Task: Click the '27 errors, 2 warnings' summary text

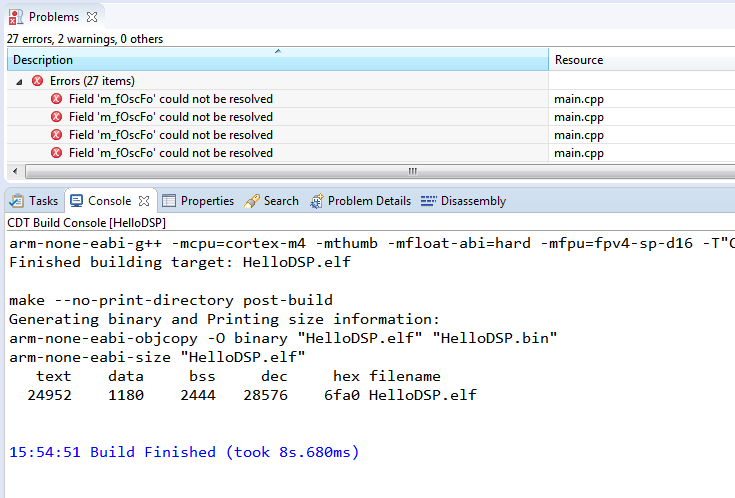Action: pyautogui.click(x=85, y=39)
